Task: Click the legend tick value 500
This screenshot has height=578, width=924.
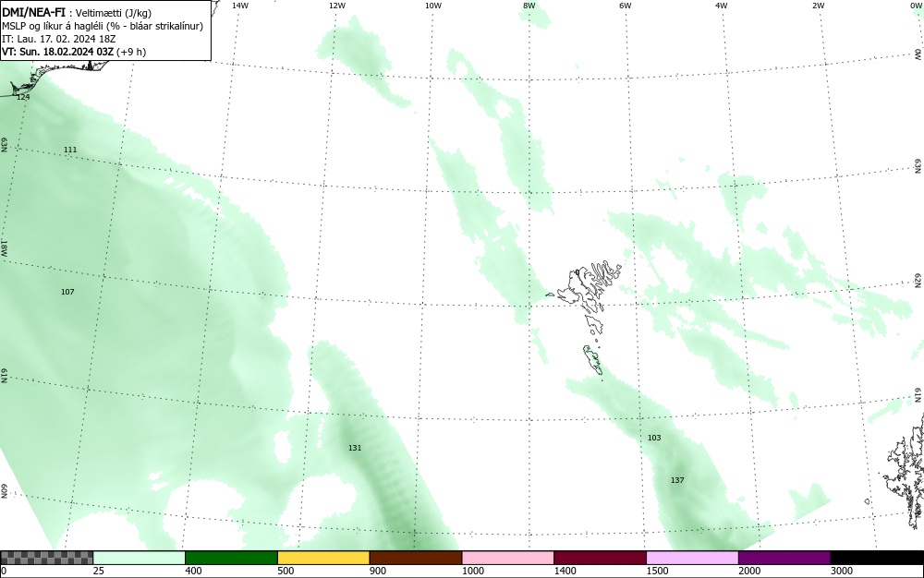Action: 286,571
